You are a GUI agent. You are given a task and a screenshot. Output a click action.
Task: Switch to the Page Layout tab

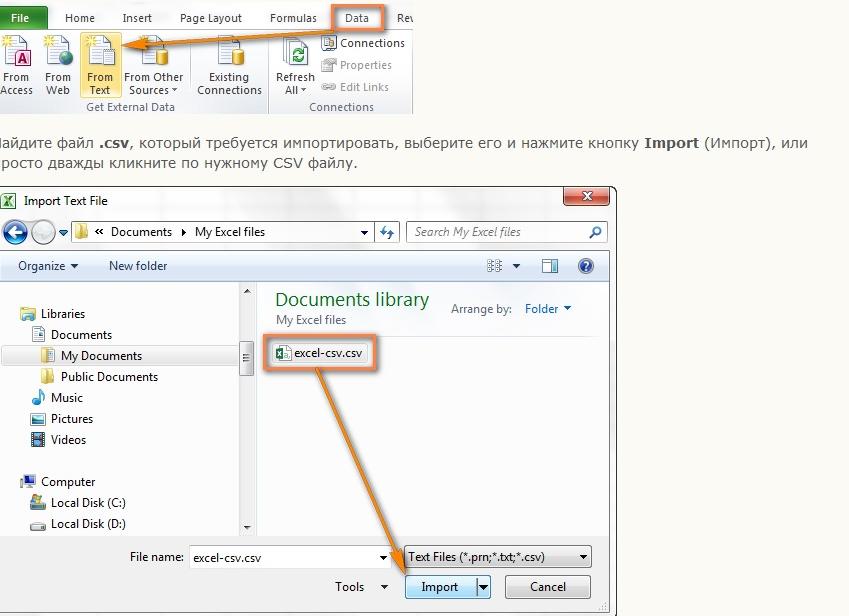coord(211,18)
